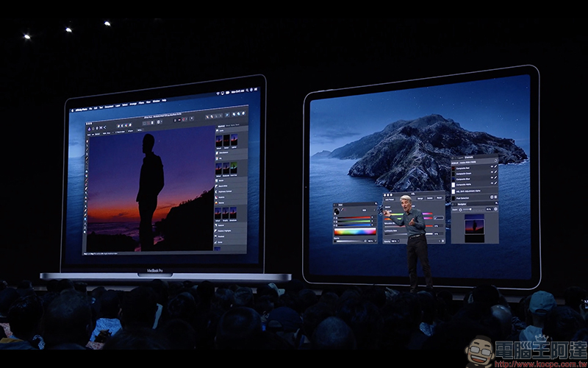This screenshot has width=588, height=368.
Task: Toggle visibility of Composite Alpha channel
Action: pos(492,183)
